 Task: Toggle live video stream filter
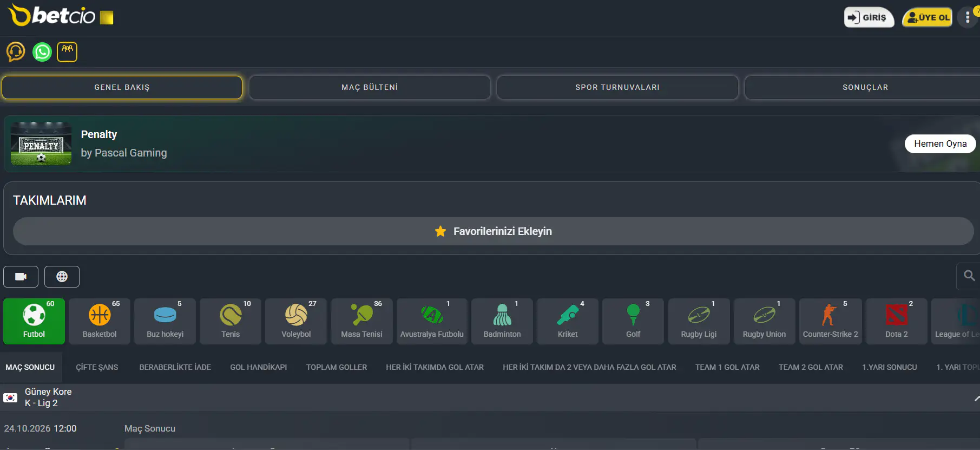point(21,277)
